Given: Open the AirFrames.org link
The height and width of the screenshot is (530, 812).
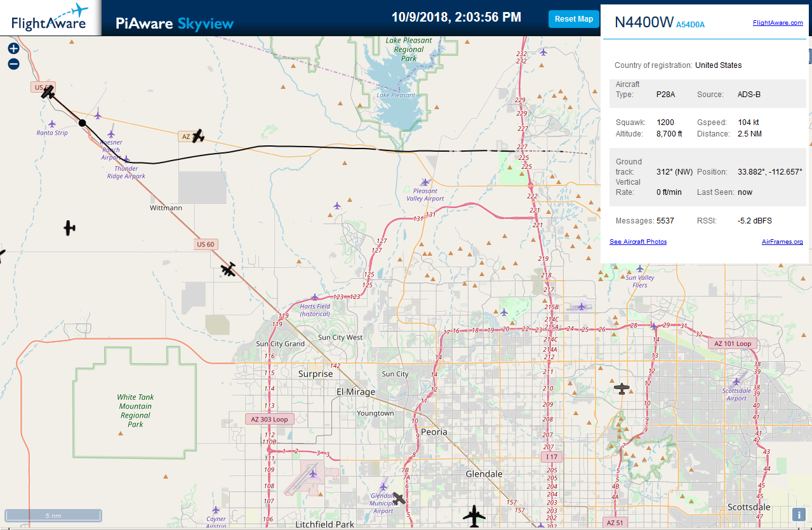Looking at the screenshot, I should point(782,242).
